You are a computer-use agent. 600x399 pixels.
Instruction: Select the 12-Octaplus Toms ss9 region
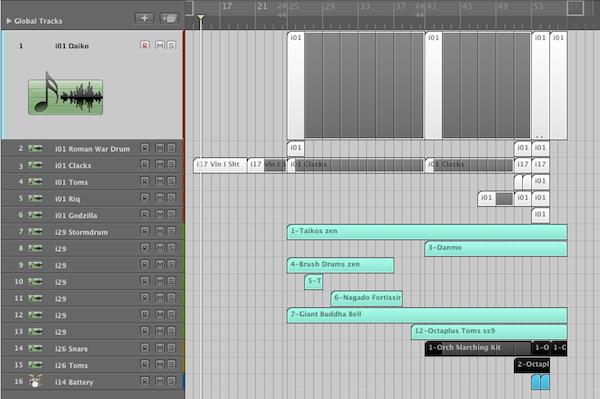pyautogui.click(x=489, y=332)
